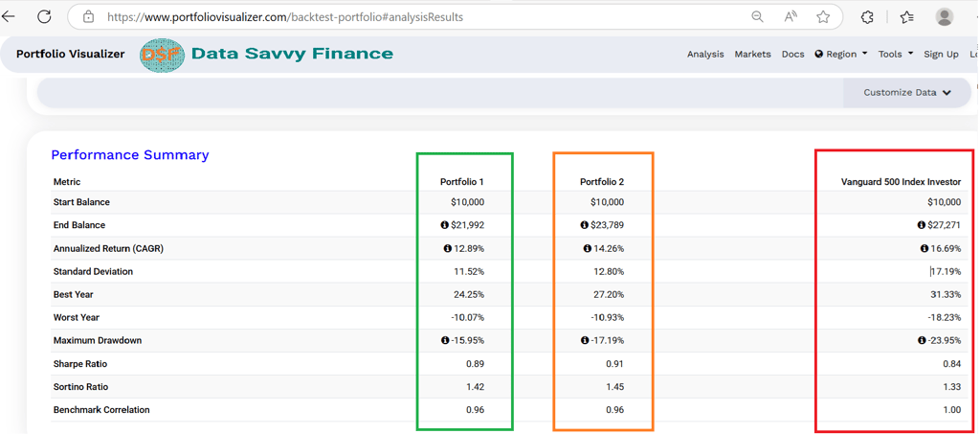
Task: Click info icon beside Portfolio 2 drawdown -17.19%
Action: click(x=585, y=341)
